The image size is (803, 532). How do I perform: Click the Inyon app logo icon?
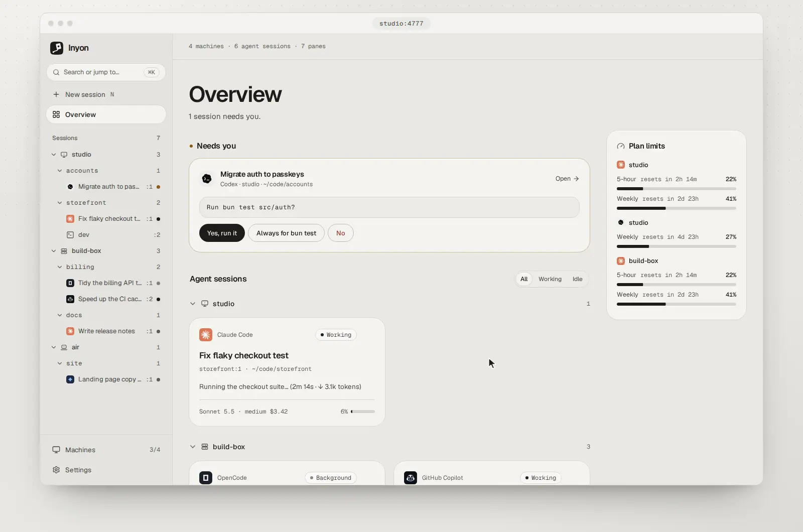(57, 48)
